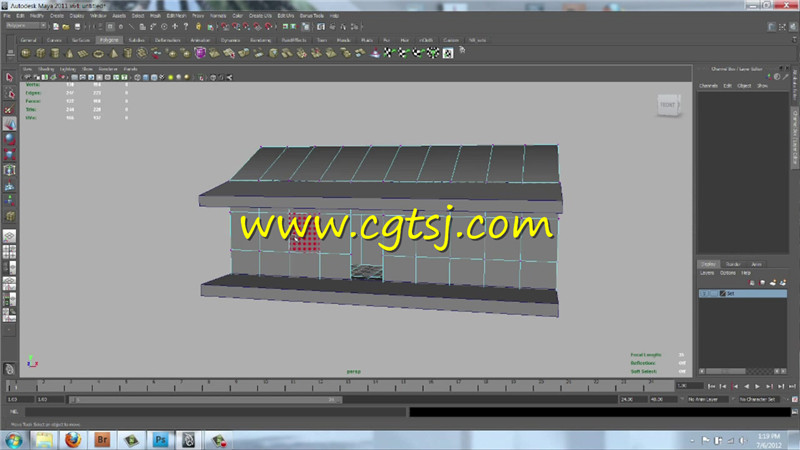Click the question mark icon in status line
This screenshot has width=800, height=450.
(186, 27)
